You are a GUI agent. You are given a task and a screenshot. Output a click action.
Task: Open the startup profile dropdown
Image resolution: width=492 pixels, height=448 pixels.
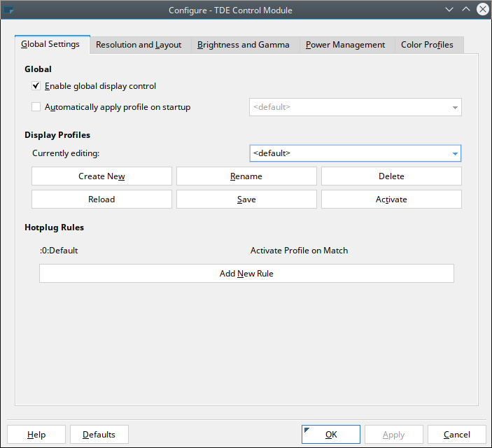356,107
